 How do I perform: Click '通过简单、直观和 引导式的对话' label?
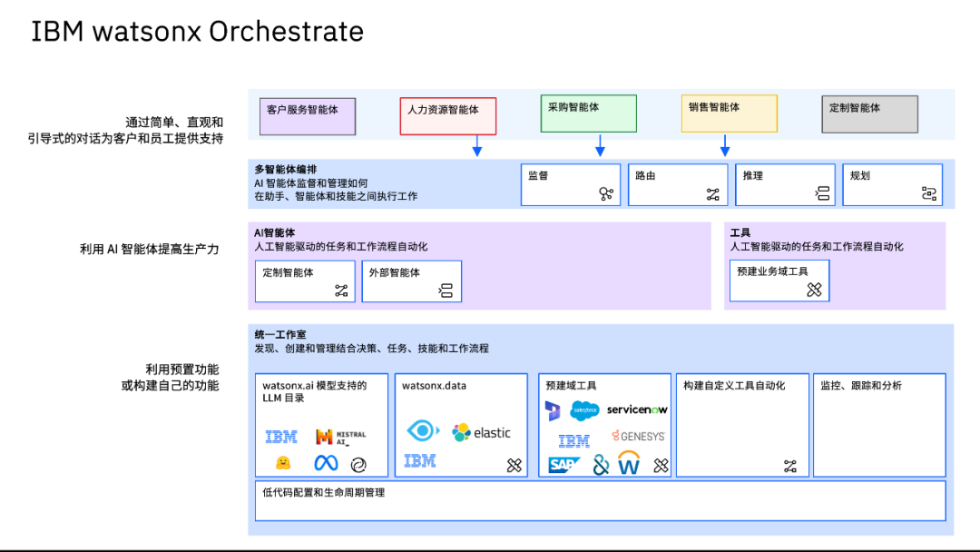point(125,131)
